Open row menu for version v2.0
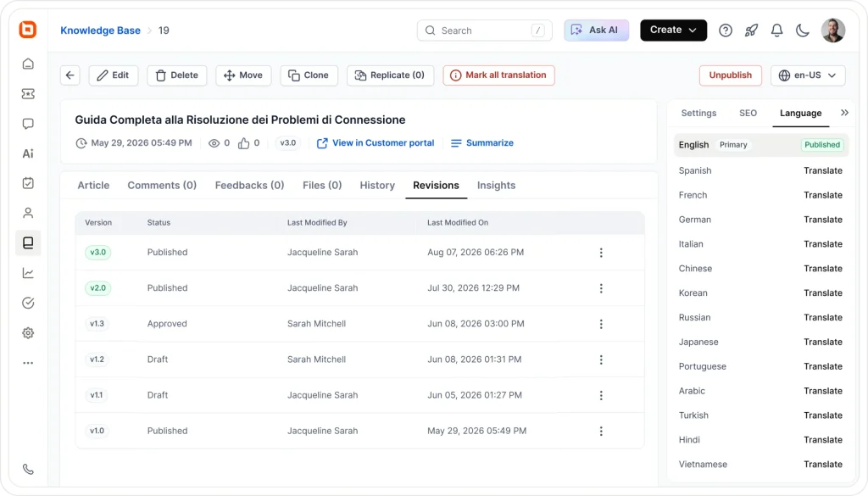 click(x=601, y=288)
